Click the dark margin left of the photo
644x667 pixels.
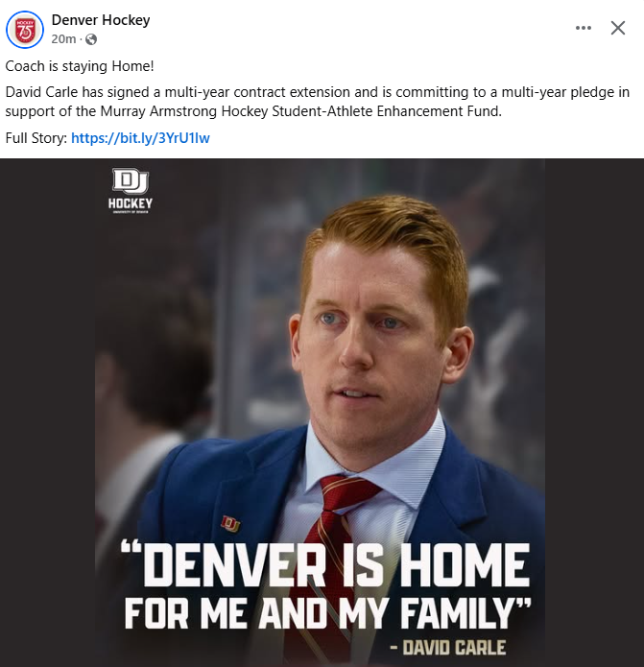[x=47, y=413]
